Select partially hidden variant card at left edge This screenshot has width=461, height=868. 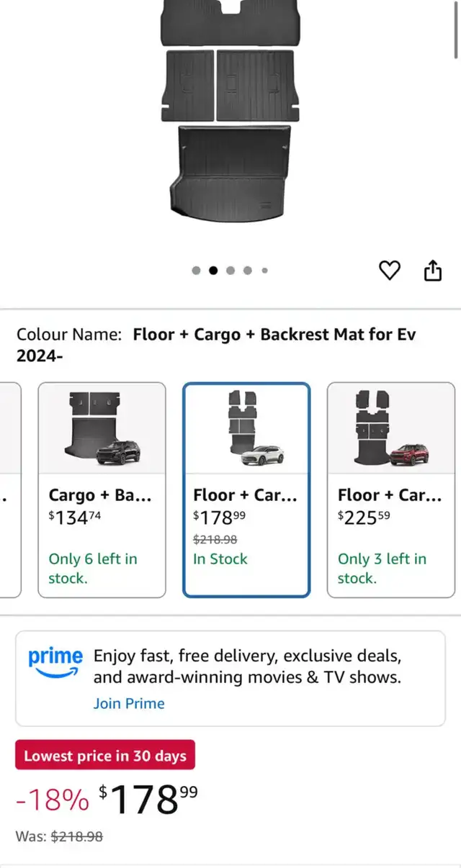click(9, 489)
